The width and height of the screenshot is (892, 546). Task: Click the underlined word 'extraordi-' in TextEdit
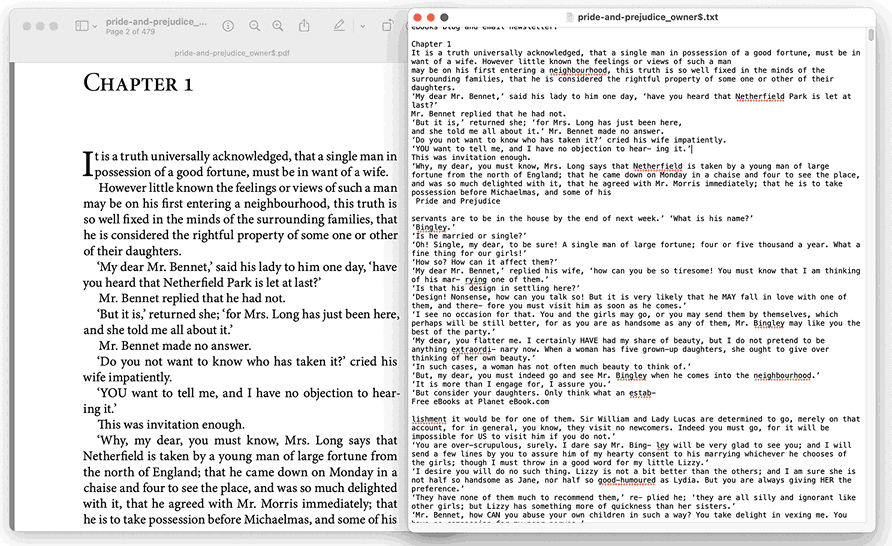(x=474, y=349)
